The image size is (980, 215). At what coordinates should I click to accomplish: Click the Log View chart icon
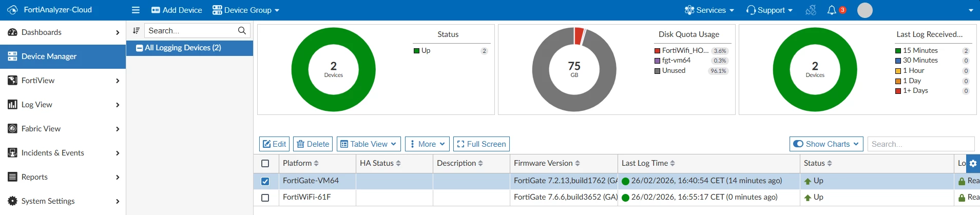12,105
